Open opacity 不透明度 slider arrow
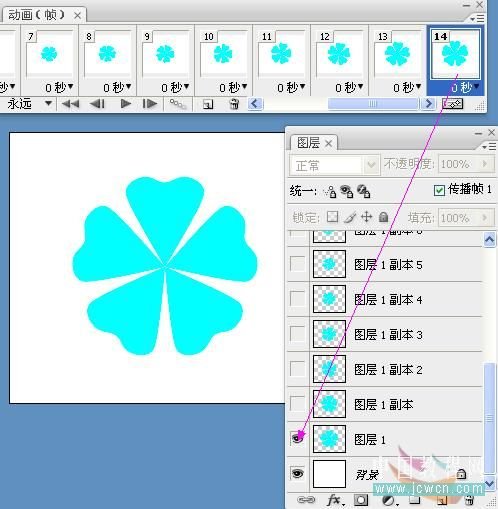The image size is (498, 509). pyautogui.click(x=485, y=164)
